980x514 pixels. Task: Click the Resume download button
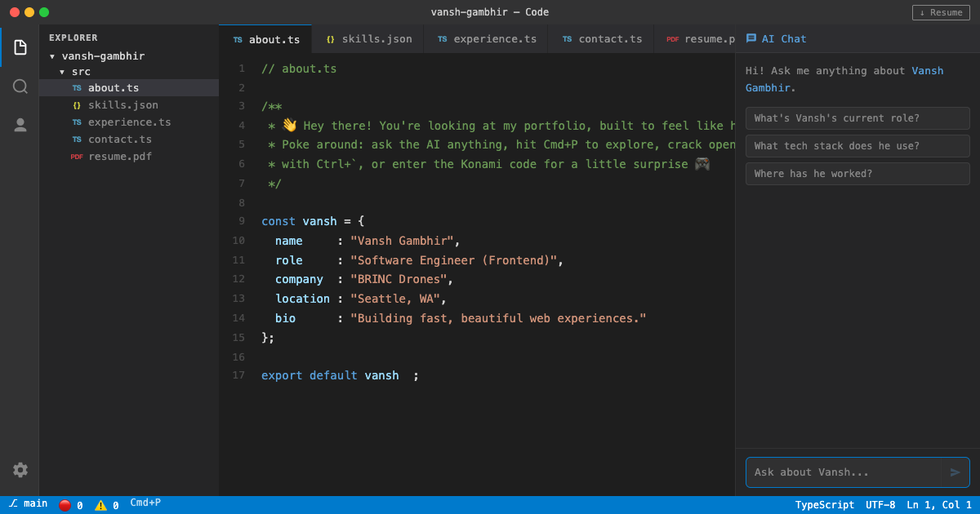coord(941,12)
